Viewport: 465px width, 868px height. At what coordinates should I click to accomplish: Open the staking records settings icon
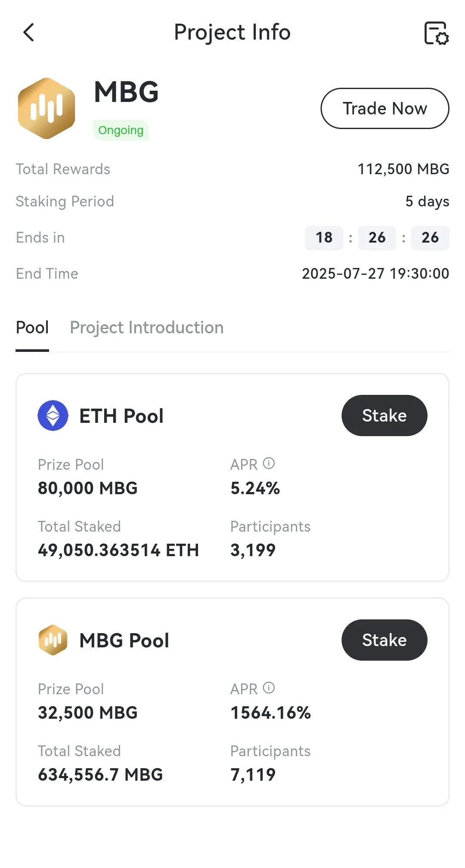[x=436, y=33]
